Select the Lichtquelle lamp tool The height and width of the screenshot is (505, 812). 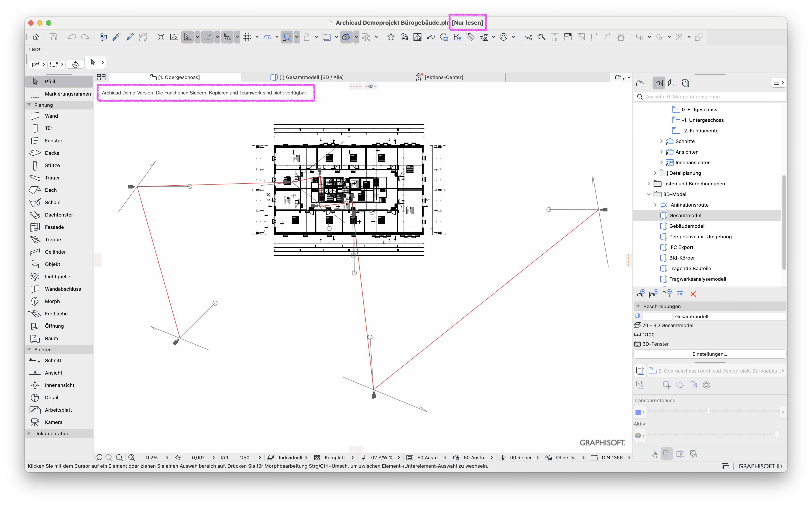59,277
